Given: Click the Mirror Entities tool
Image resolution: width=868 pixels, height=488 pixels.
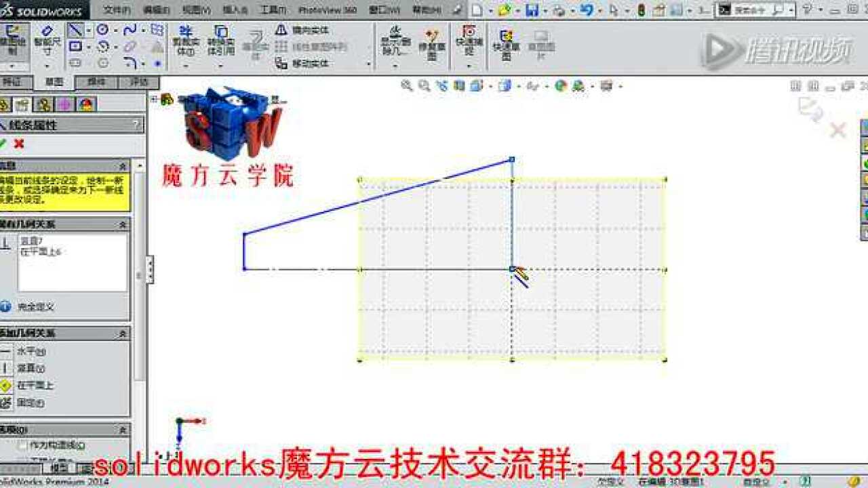Looking at the screenshot, I should click(302, 30).
